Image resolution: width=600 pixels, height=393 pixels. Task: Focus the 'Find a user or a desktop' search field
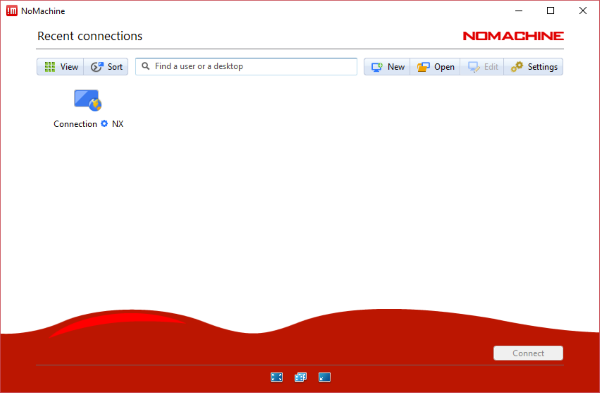tap(246, 67)
